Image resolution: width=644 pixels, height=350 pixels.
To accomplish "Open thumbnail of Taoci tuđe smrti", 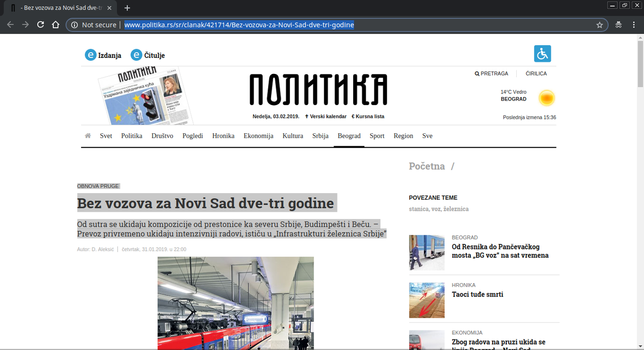I will 427,300.
